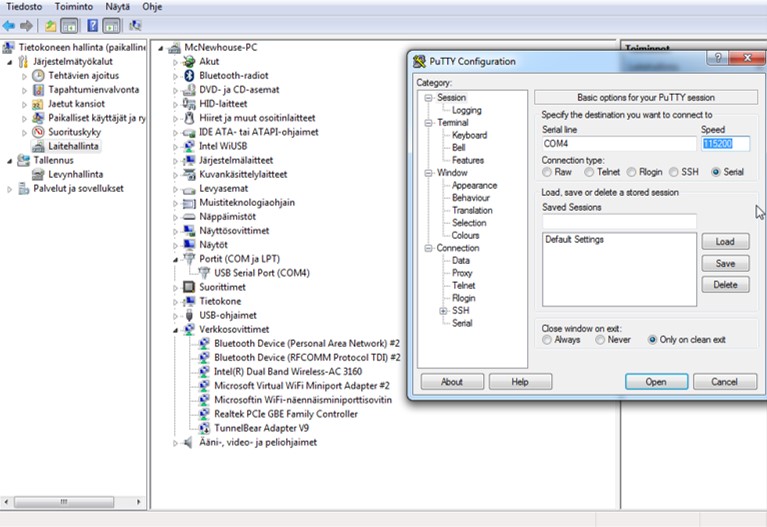This screenshot has width=767, height=527.
Task: Expand the Palvelut ja sovellukset node
Action: pos(9,189)
